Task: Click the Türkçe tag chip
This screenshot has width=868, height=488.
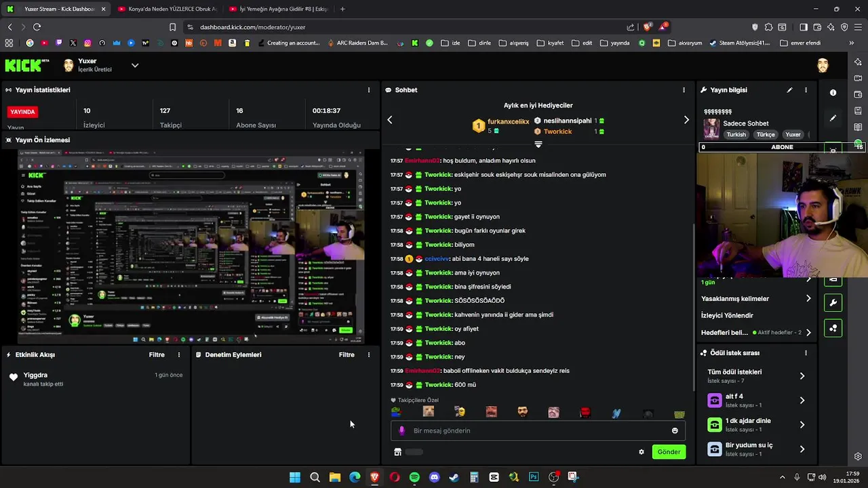Action: 766,135
